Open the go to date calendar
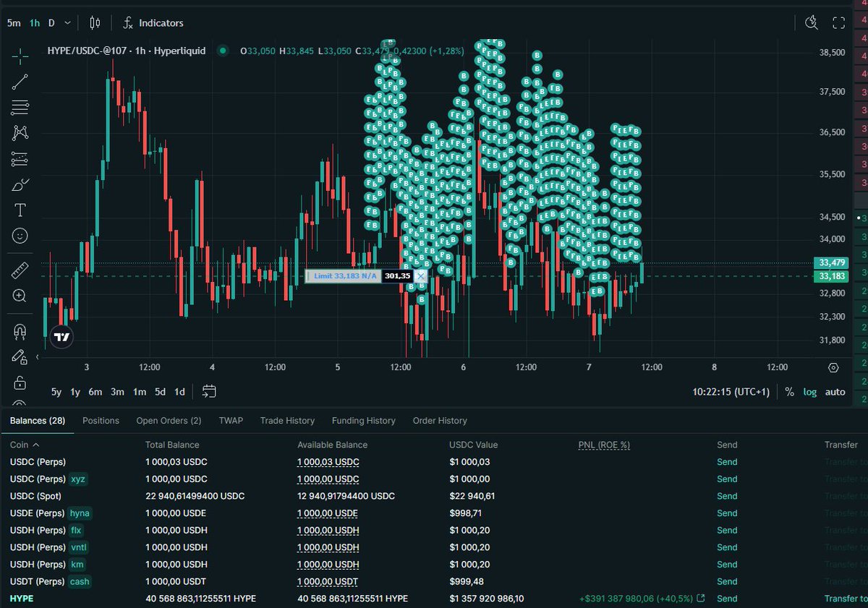 [x=209, y=392]
